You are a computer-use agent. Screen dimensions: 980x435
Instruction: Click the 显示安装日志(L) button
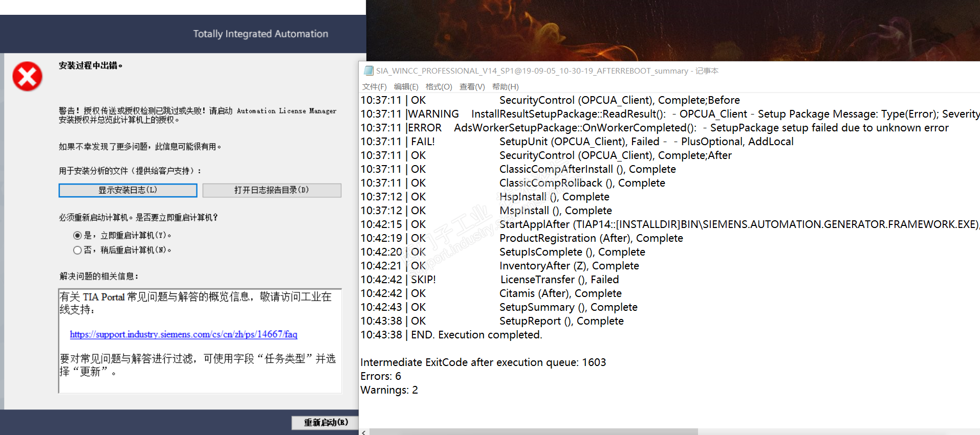pos(128,190)
